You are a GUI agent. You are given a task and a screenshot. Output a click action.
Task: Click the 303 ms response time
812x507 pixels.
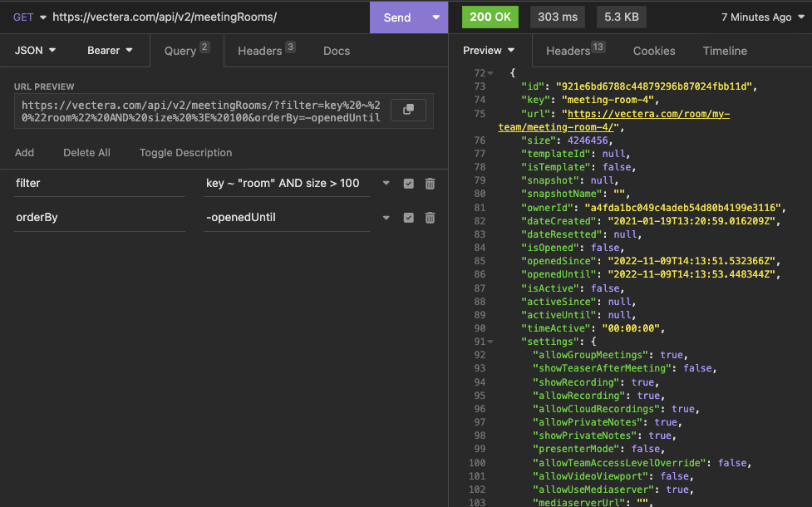click(x=557, y=17)
